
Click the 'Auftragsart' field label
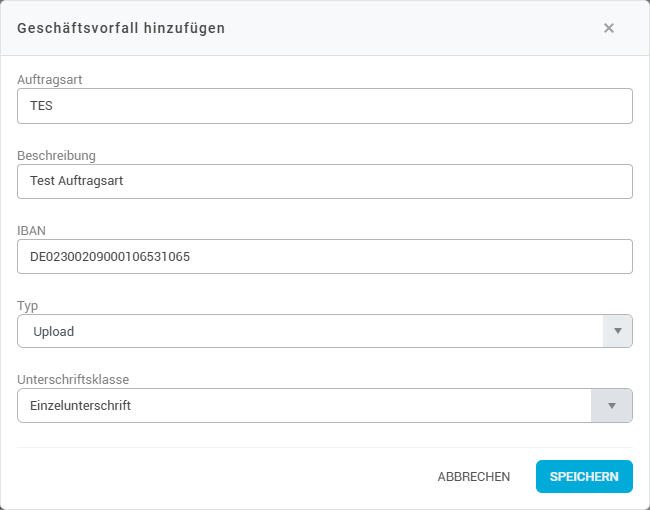49,79
